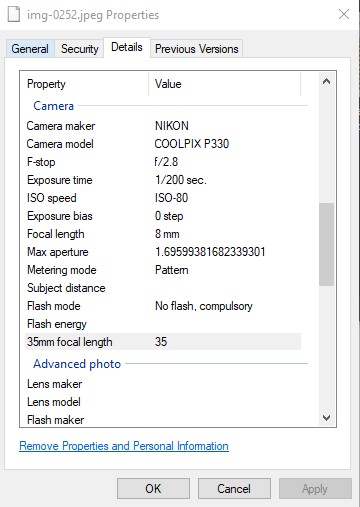Select the F-stop property
Screen dimensions: 360x507
(x=41, y=162)
